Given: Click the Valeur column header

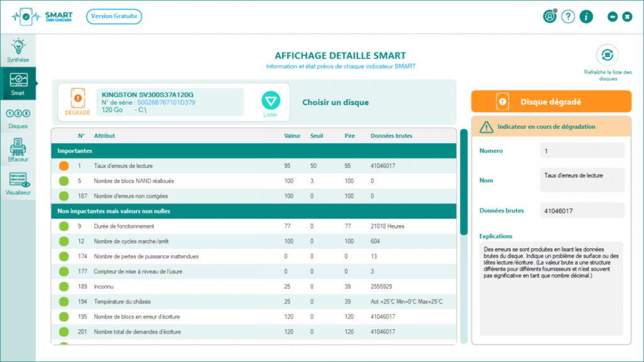Looking at the screenshot, I should tap(292, 136).
